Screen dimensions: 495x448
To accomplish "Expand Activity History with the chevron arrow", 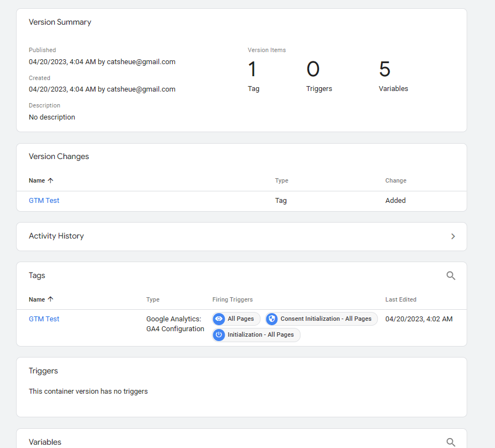I will 453,236.
